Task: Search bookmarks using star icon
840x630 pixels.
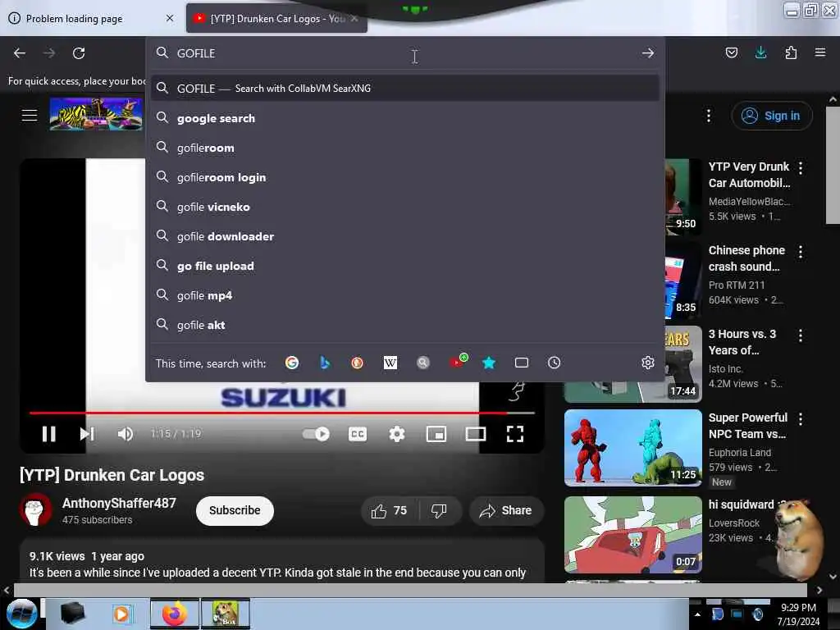Action: (489, 363)
